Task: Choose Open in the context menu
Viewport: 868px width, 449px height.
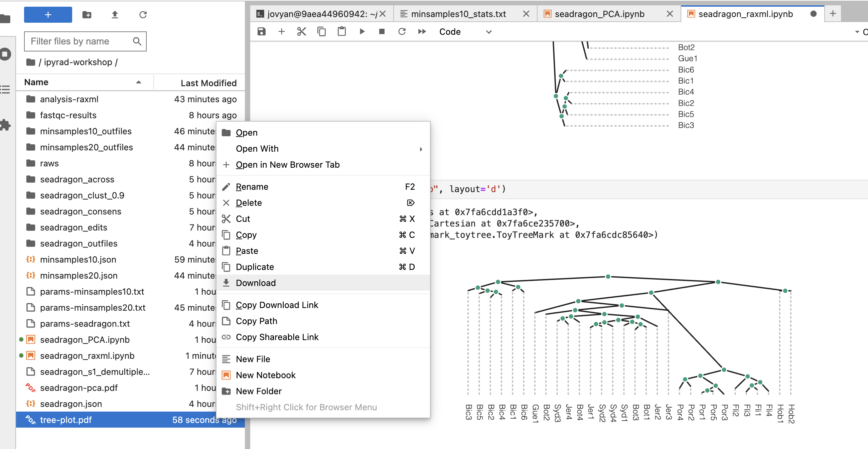Action: point(323,133)
